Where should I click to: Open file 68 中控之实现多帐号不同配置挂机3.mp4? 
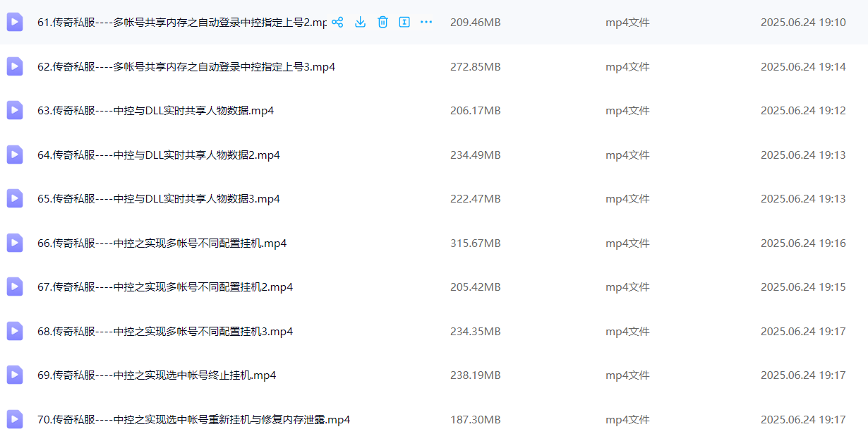pyautogui.click(x=165, y=332)
